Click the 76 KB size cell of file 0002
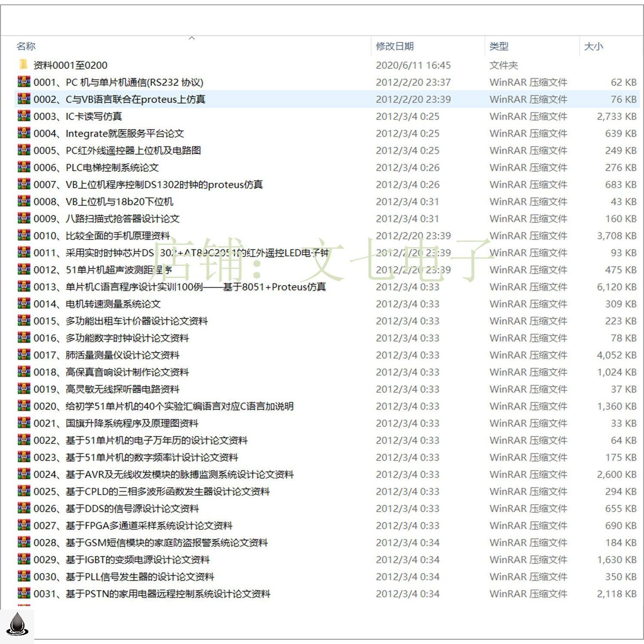 tap(623, 99)
